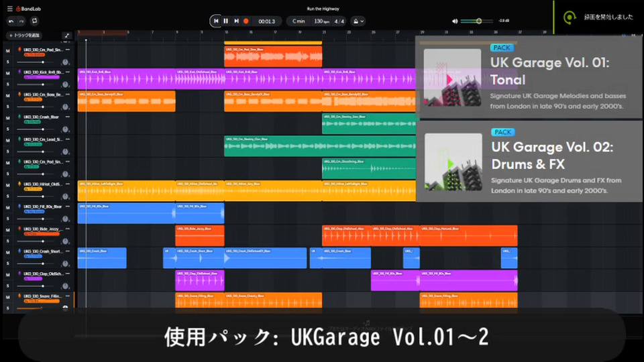
Task: Adjust the master volume slider
Action: (x=476, y=21)
